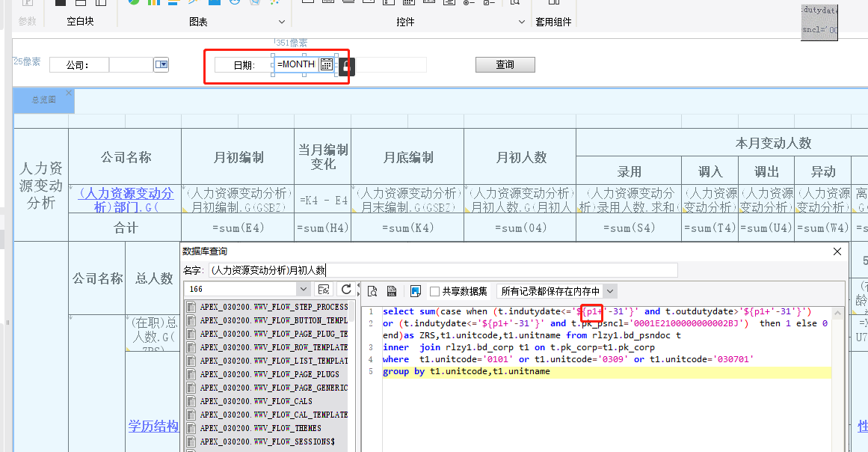
Task: Open the (人力资源变动分析)部门 link cell
Action: [x=126, y=199]
